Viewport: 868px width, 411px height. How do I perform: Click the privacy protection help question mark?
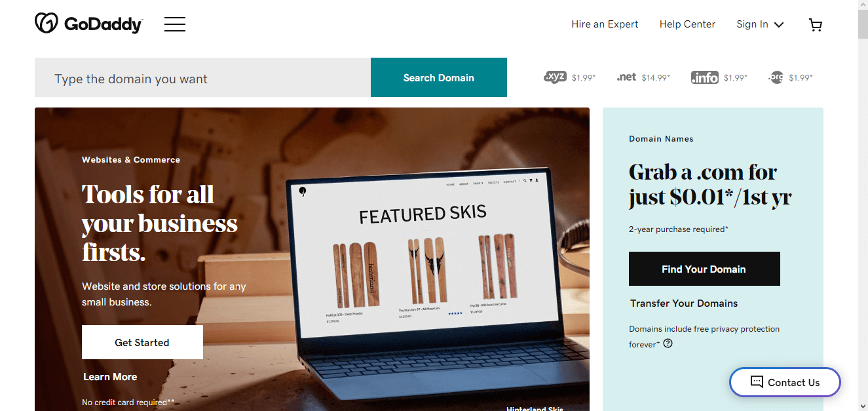[668, 343]
